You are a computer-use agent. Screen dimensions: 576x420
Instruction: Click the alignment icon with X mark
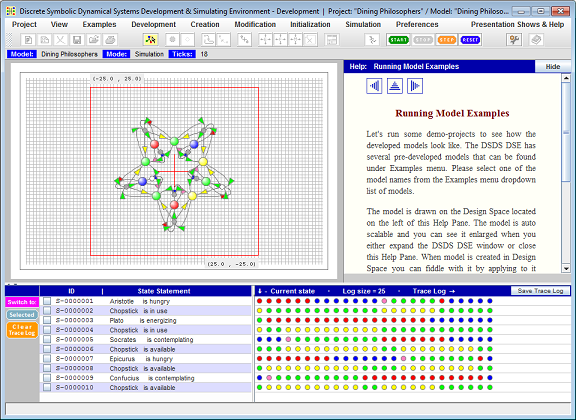[310, 40]
